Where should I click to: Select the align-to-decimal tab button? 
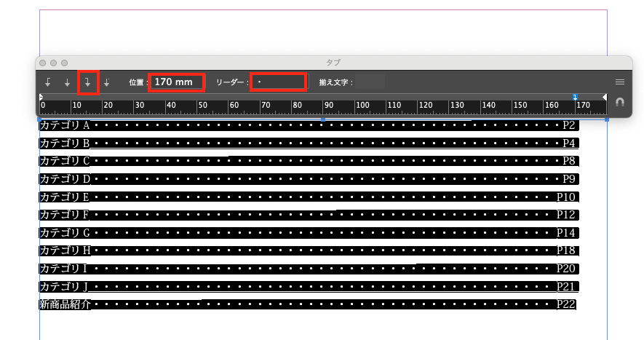[x=107, y=82]
